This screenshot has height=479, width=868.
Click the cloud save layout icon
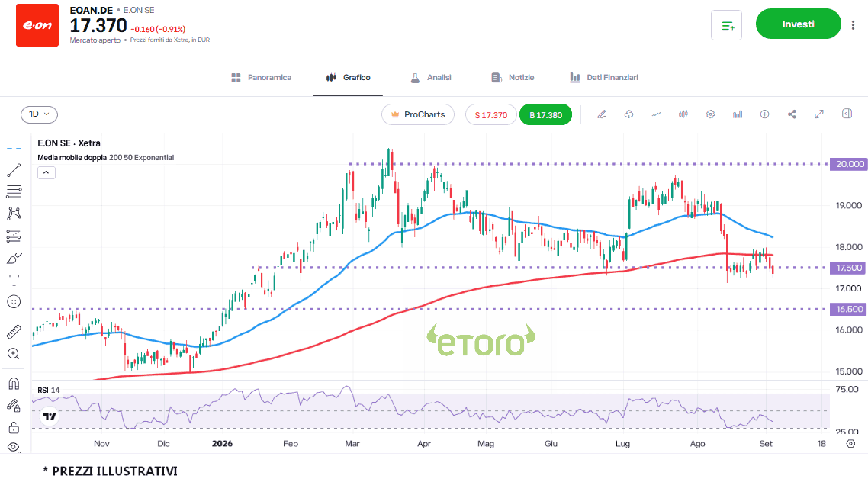628,114
